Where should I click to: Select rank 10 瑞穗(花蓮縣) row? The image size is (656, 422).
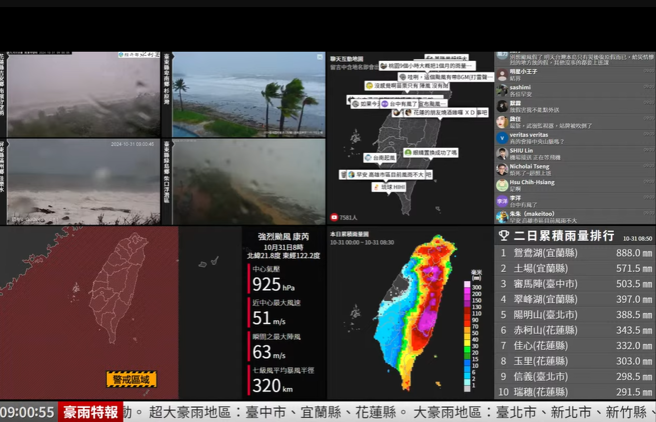pos(575,392)
